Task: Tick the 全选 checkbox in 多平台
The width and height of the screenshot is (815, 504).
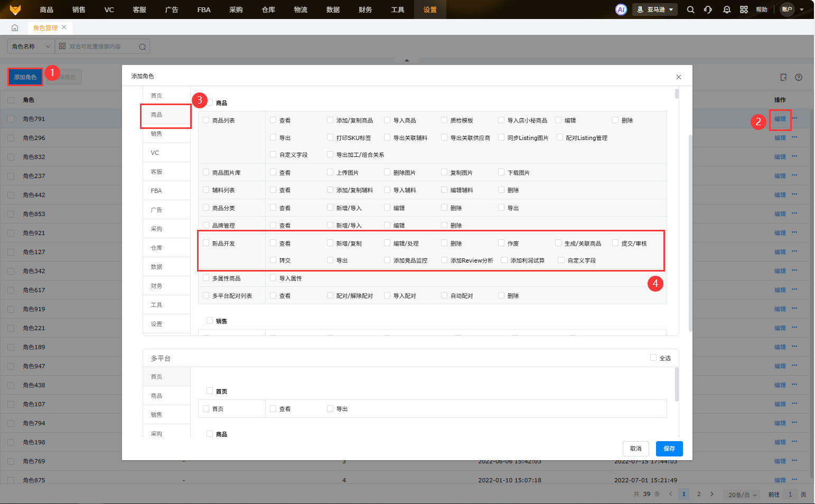Action: click(x=653, y=358)
